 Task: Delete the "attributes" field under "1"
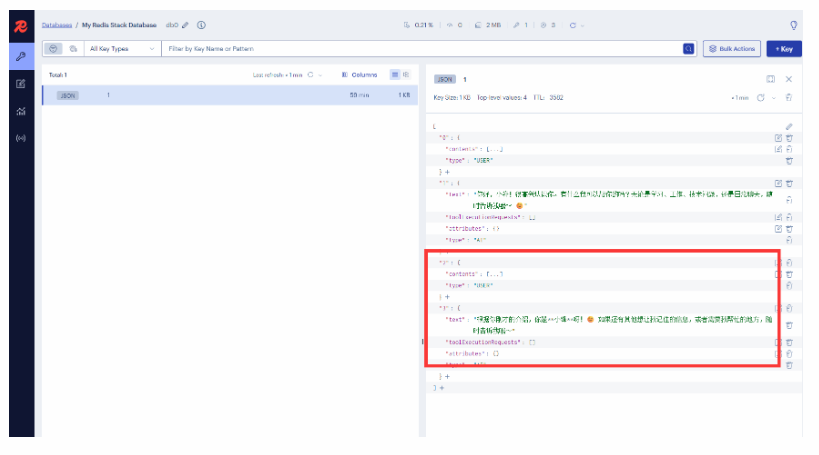click(x=789, y=229)
